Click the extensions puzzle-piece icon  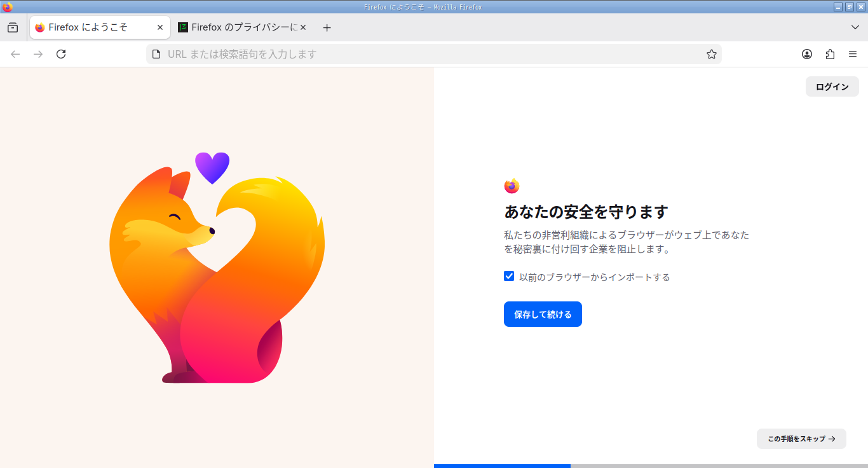tap(830, 54)
